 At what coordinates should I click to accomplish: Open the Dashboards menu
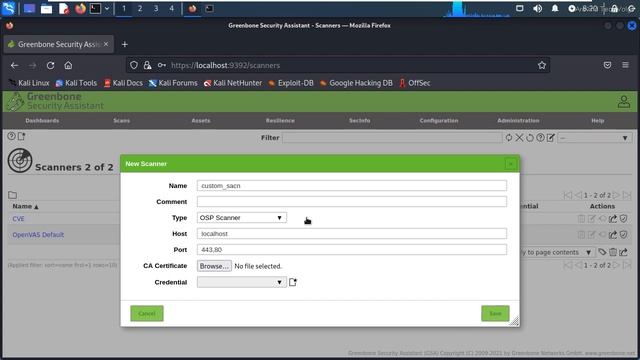pos(42,121)
